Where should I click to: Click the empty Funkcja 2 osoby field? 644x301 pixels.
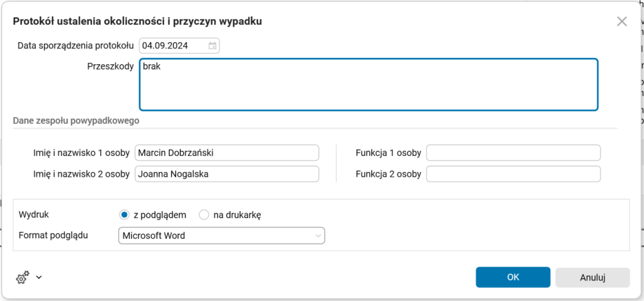(x=514, y=174)
